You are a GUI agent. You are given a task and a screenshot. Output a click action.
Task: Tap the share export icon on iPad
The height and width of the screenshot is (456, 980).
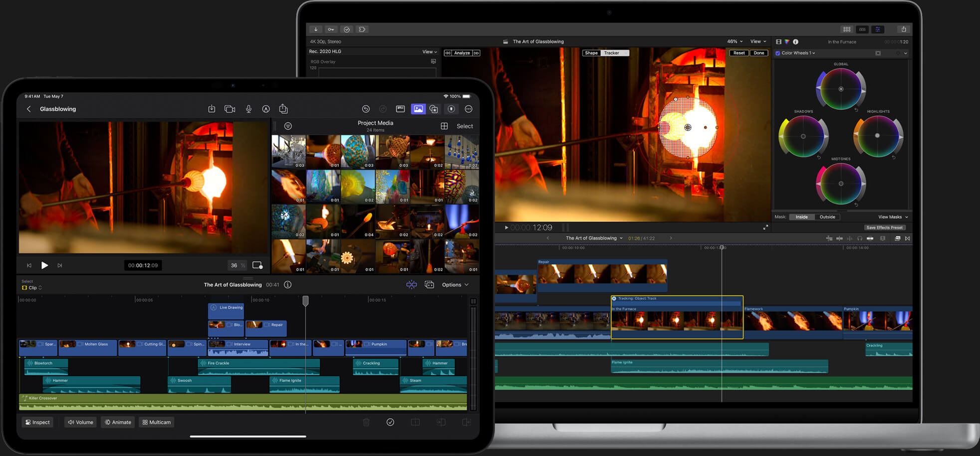[x=283, y=108]
